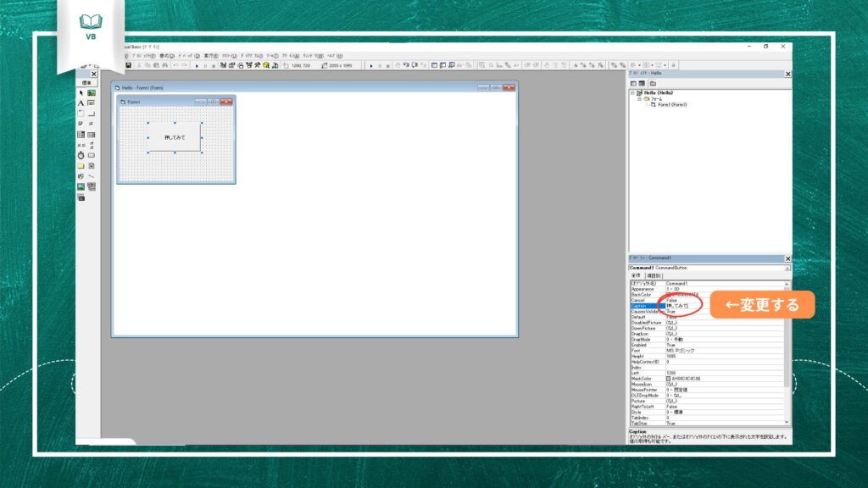Click the MaskColor color swatch
This screenshot has height=488, width=868.
click(668, 379)
